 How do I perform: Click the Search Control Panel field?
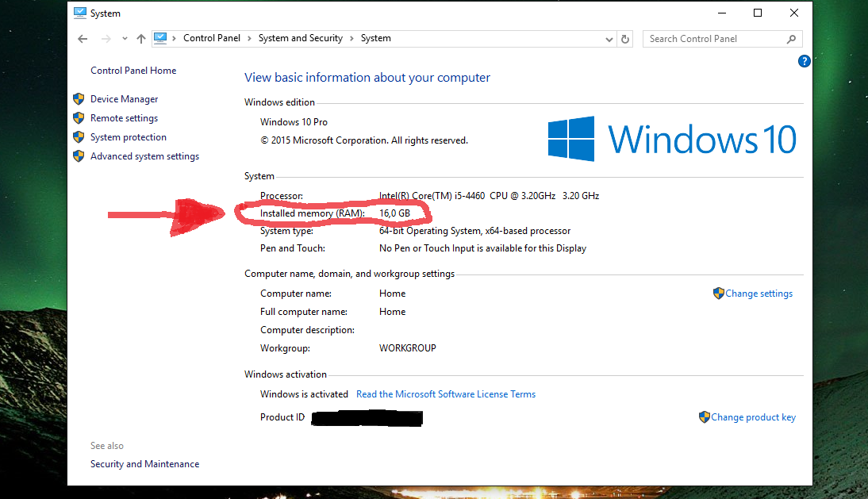pos(714,39)
